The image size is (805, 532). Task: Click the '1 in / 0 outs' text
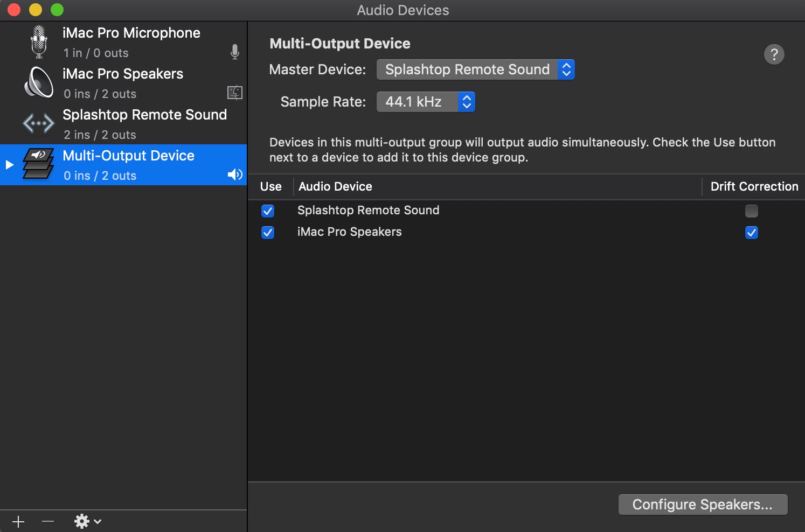coord(96,53)
